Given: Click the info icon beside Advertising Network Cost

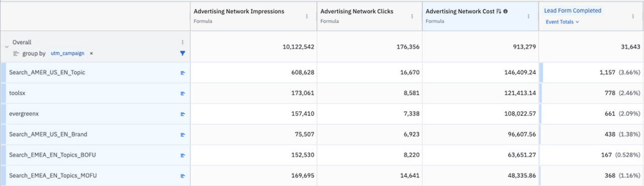Looking at the screenshot, I should coord(505,11).
